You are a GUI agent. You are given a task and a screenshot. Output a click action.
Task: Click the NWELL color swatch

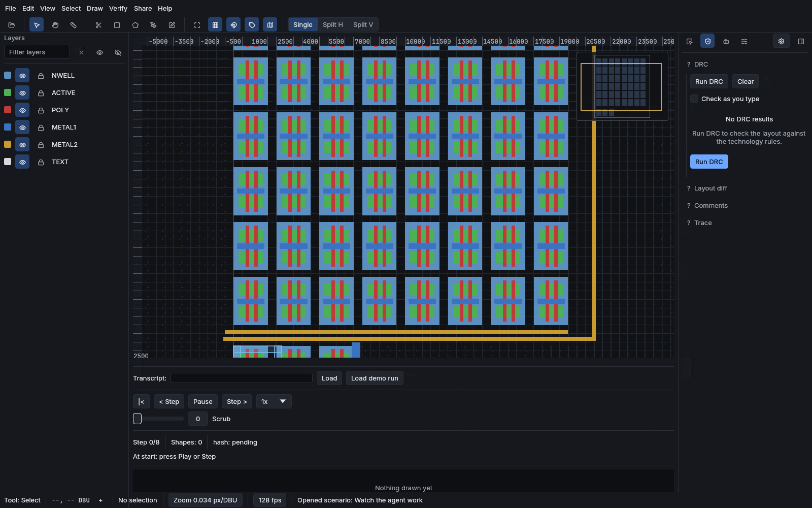tap(8, 75)
